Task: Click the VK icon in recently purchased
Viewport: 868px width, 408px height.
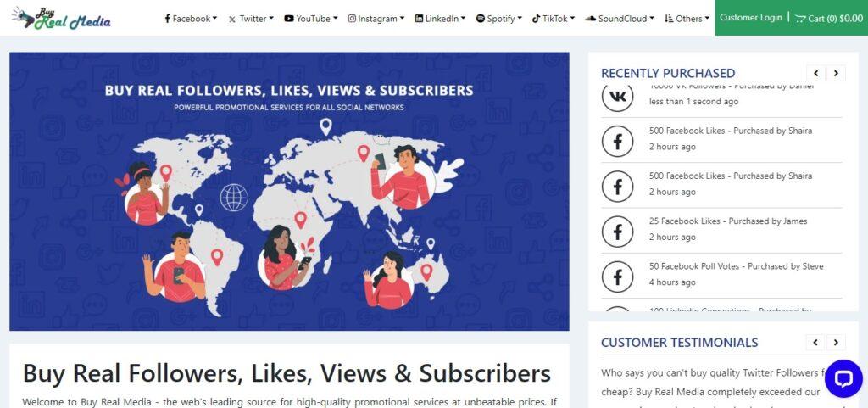Action: [617, 97]
